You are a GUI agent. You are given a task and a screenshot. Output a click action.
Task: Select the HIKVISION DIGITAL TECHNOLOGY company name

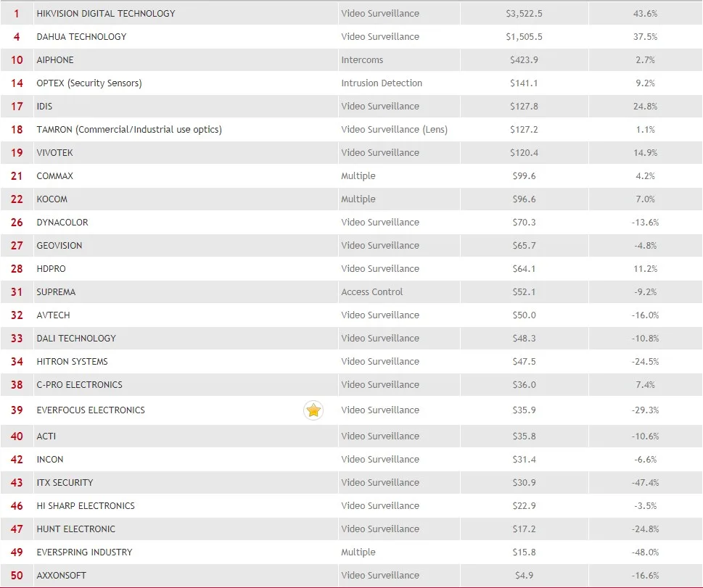[106, 14]
